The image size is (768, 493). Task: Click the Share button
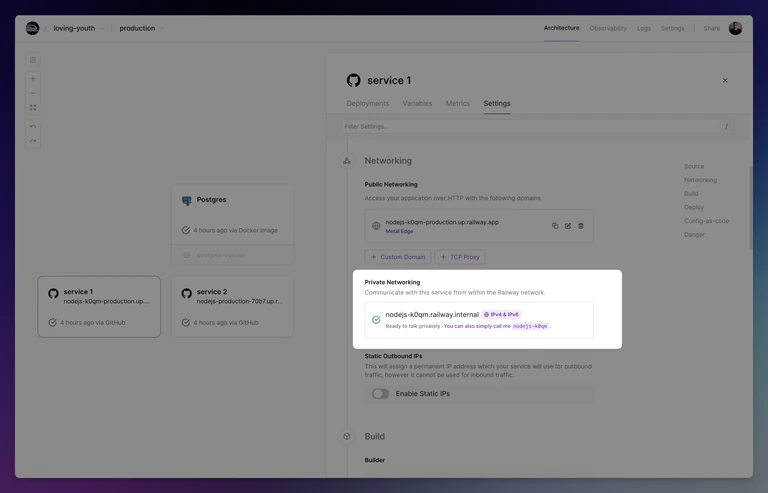point(712,28)
